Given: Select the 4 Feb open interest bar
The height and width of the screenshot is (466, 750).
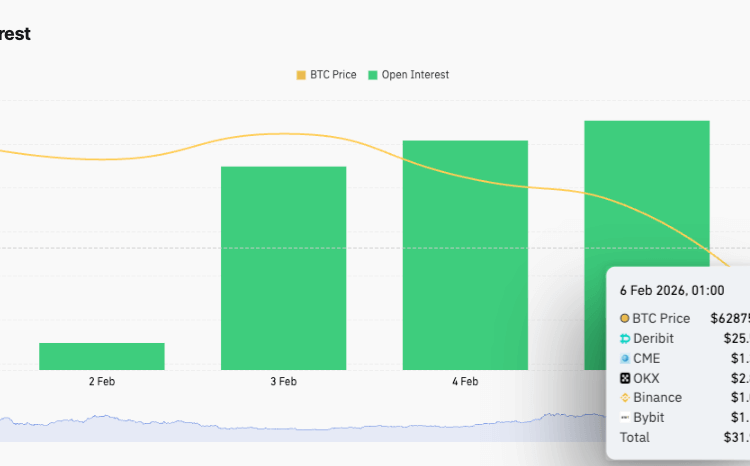Looking at the screenshot, I should click(x=465, y=255).
